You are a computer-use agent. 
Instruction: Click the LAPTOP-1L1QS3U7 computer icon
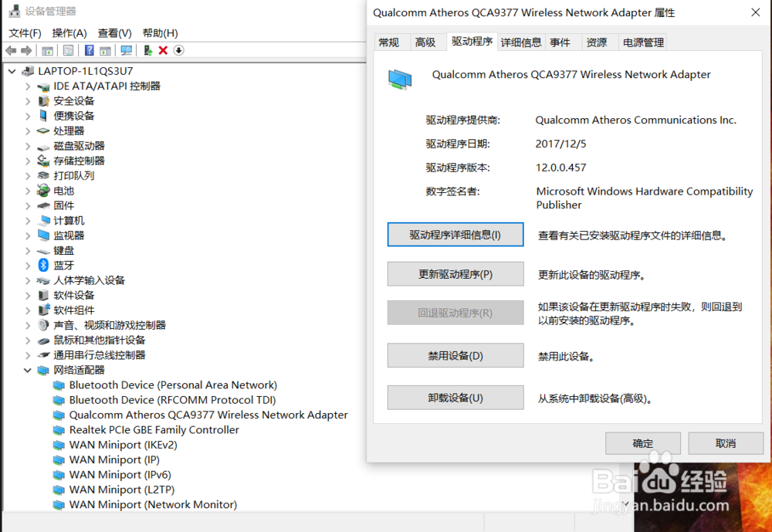(x=28, y=72)
